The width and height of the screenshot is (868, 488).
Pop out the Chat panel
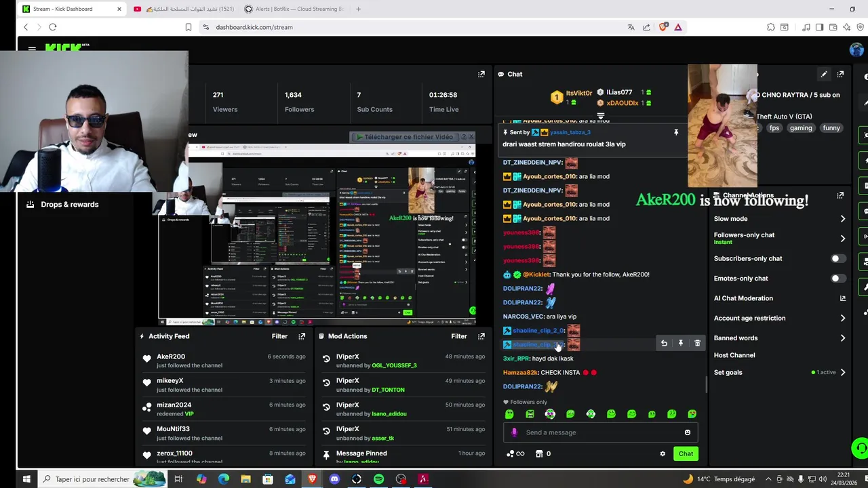point(840,74)
